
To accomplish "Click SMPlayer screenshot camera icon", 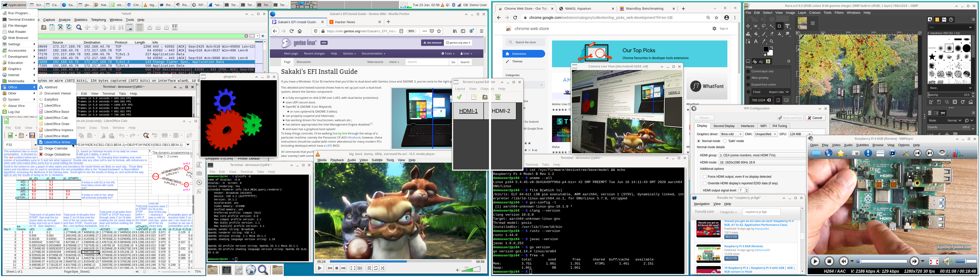I will tap(856, 153).
